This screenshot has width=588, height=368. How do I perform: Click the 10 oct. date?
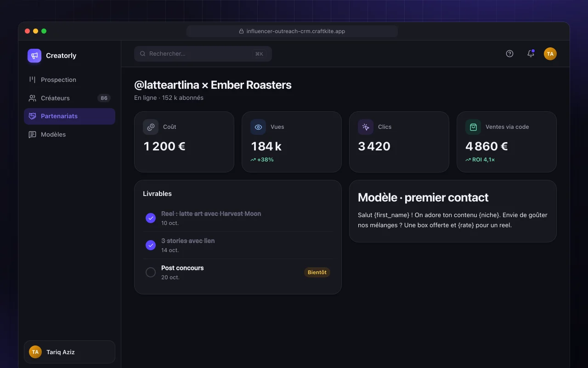coord(170,223)
